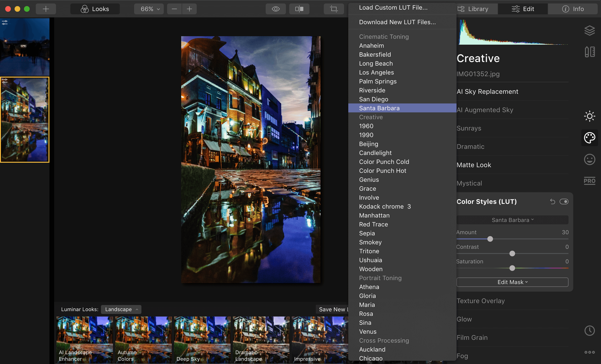Select the Portrait face icon
The width and height of the screenshot is (601, 364).
[589, 160]
